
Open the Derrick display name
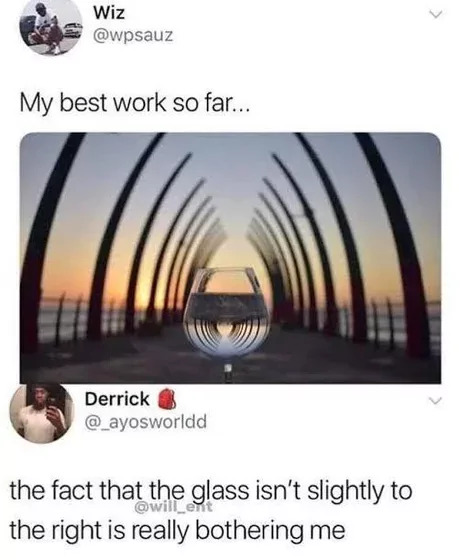(x=117, y=399)
